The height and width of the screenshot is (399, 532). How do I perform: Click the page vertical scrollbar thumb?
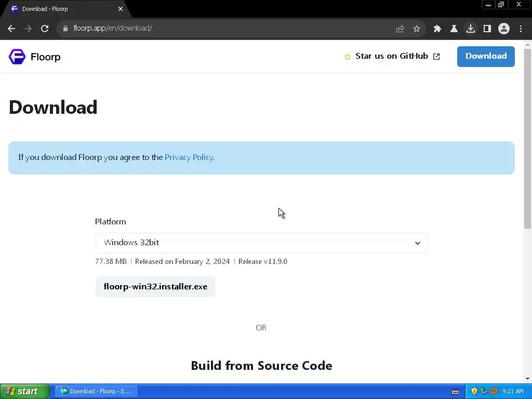pyautogui.click(x=528, y=138)
